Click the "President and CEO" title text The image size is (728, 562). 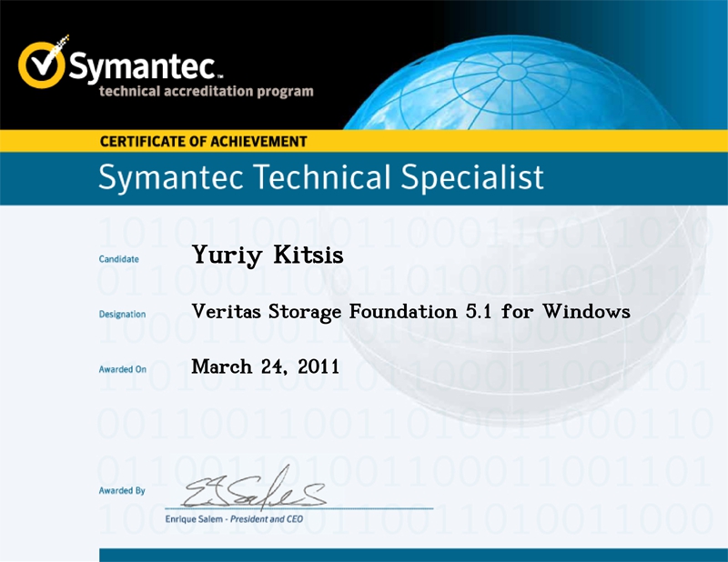267,519
